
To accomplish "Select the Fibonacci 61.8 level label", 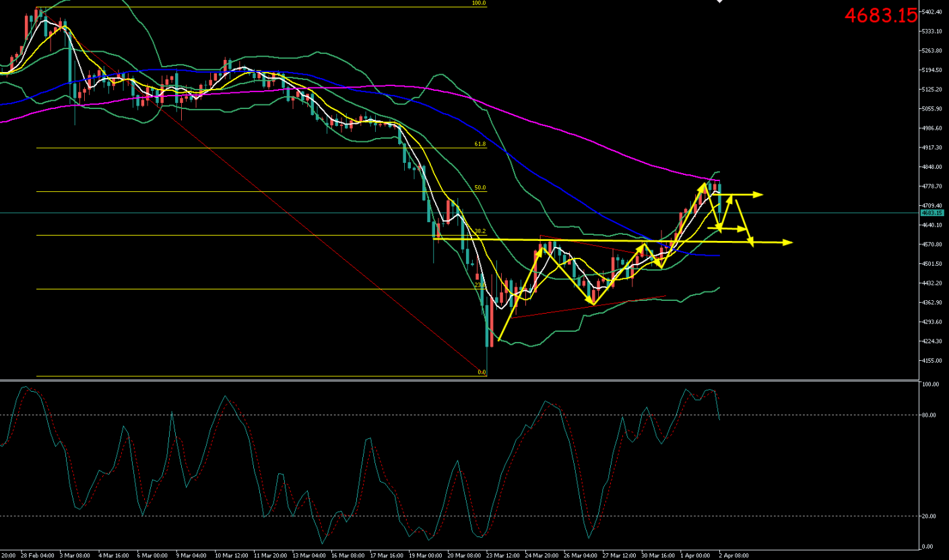I will pyautogui.click(x=480, y=144).
